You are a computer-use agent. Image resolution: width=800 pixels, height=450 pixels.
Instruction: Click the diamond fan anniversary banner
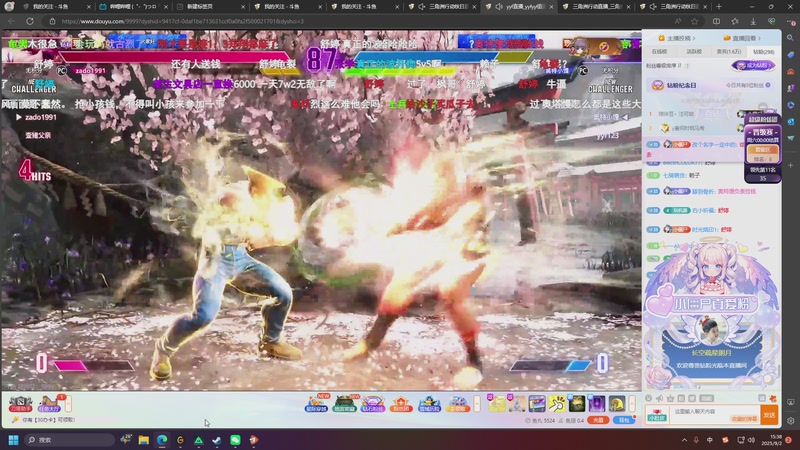pos(711,85)
